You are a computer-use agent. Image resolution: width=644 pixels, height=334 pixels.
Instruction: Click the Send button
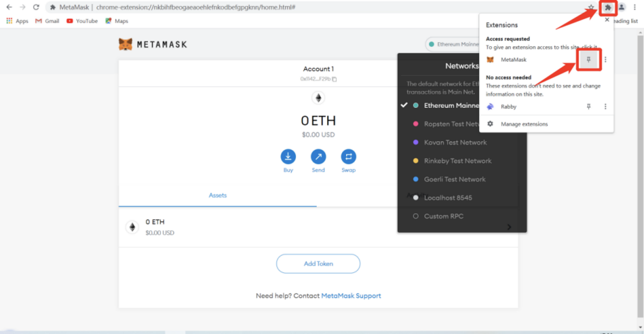(x=318, y=156)
